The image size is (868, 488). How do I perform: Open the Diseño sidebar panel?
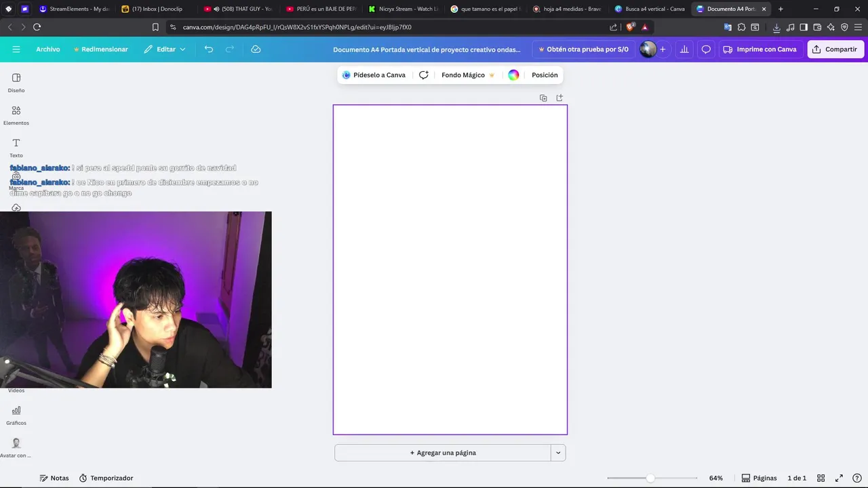pyautogui.click(x=16, y=83)
